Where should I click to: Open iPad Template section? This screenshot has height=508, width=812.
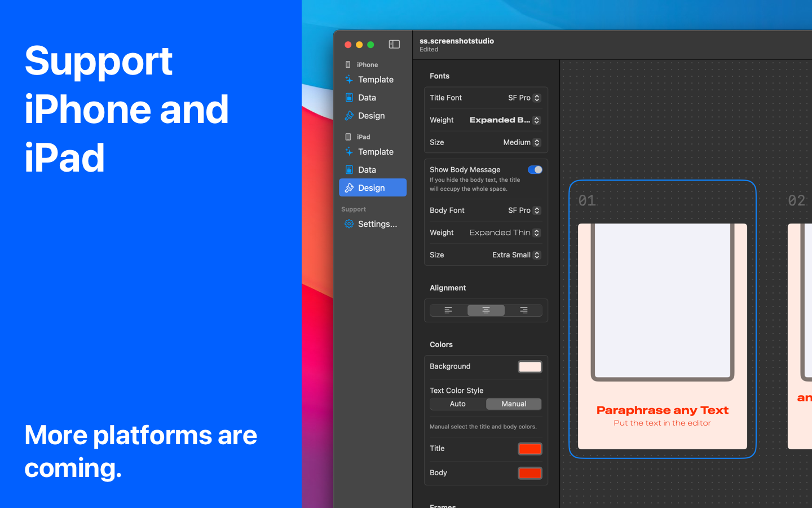coord(373,152)
